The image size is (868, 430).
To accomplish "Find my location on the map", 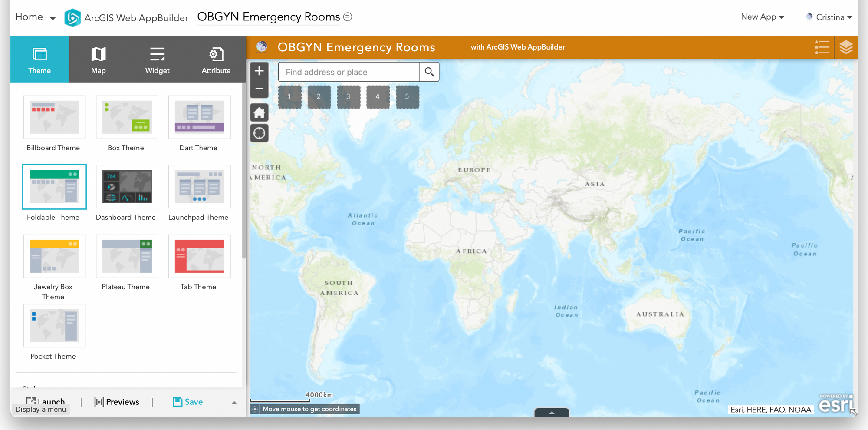I will tap(259, 133).
